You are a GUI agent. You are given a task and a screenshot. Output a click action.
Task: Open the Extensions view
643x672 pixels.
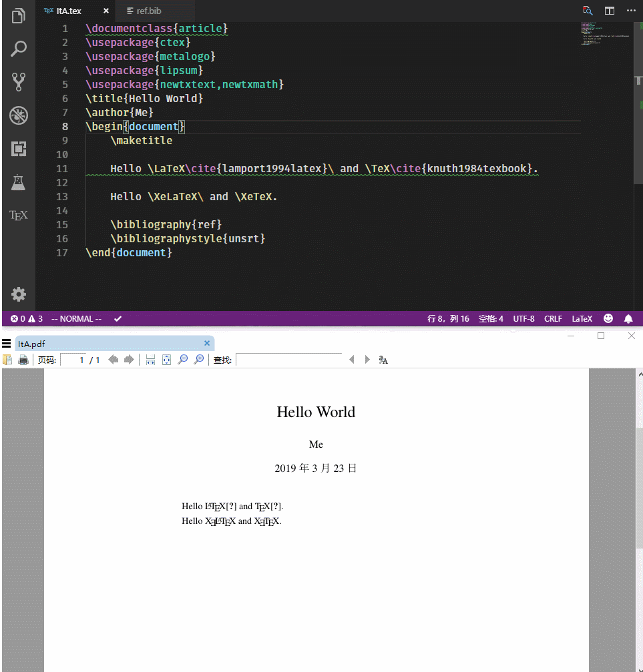18,149
